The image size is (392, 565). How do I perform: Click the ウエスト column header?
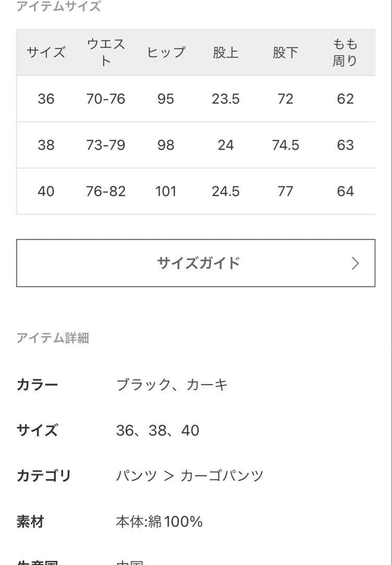point(107,52)
